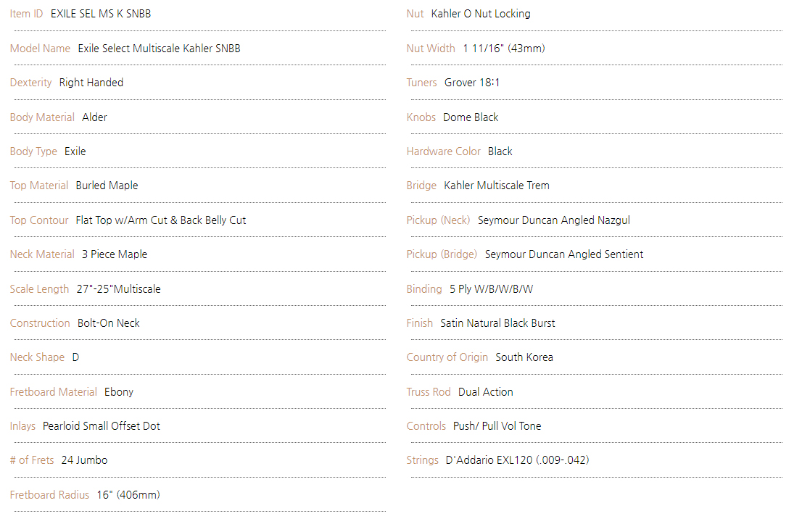
Task: Click the Fretboard Material label
Action: point(53,392)
